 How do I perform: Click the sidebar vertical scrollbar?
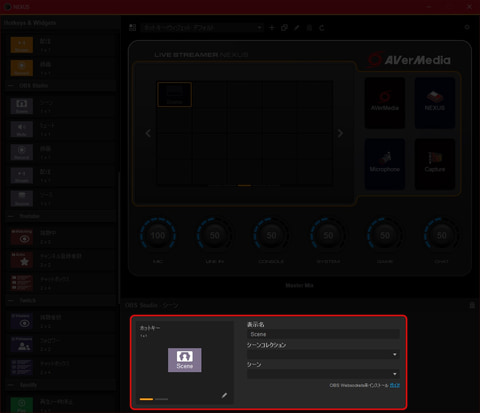click(x=118, y=237)
